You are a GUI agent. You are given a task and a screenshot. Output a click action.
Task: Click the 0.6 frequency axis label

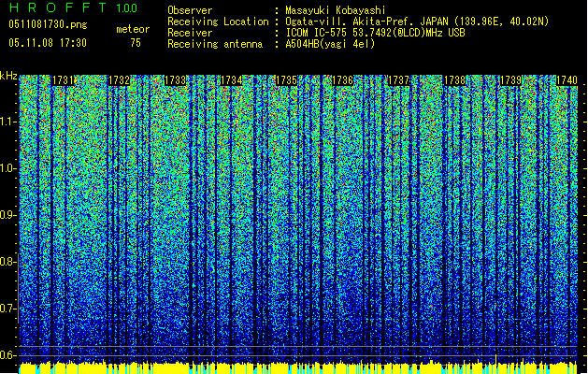[x=7, y=355]
